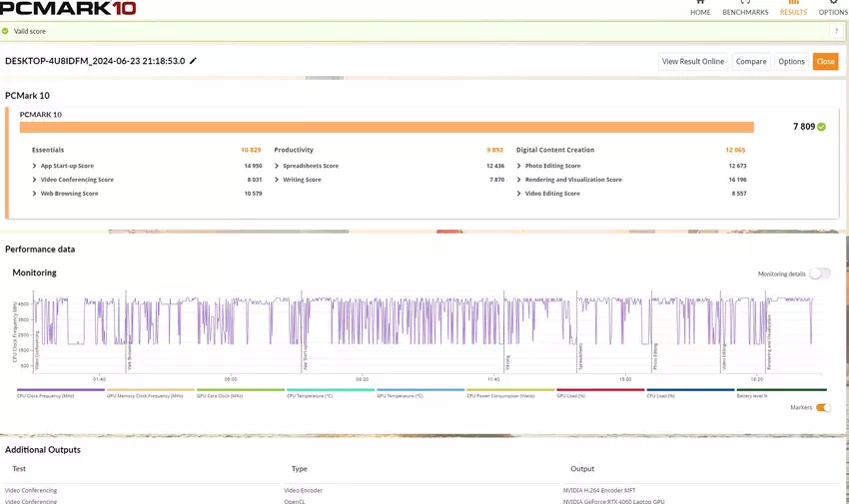Image resolution: width=849 pixels, height=504 pixels.
Task: Switch to the Results tab
Action: (793, 8)
